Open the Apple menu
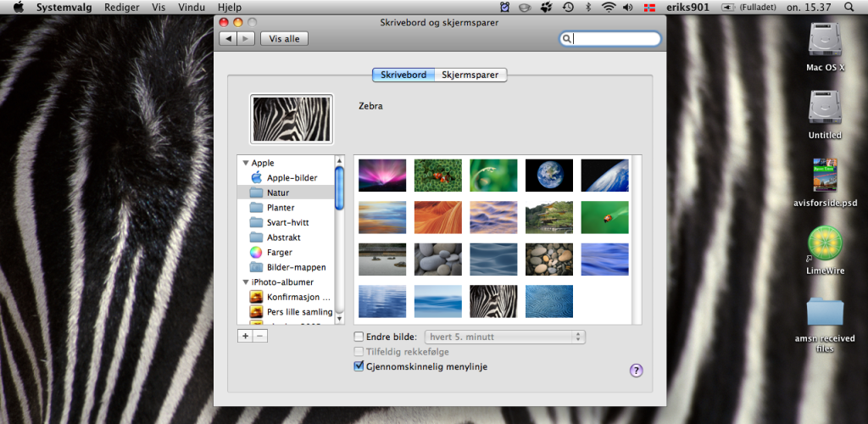The width and height of the screenshot is (868, 424). coord(19,7)
